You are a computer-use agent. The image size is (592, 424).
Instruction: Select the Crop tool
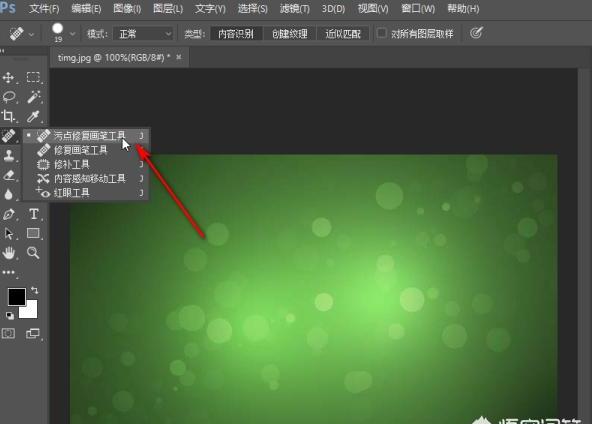(8, 116)
